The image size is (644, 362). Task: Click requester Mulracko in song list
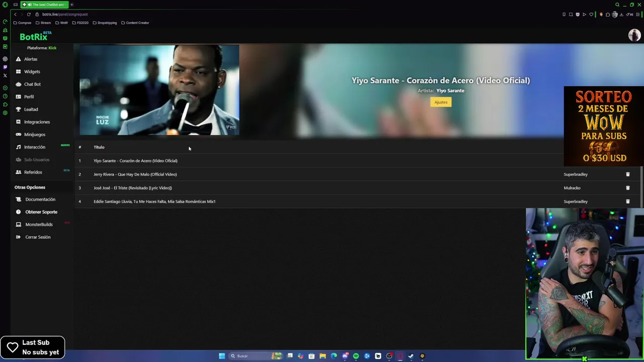click(572, 188)
